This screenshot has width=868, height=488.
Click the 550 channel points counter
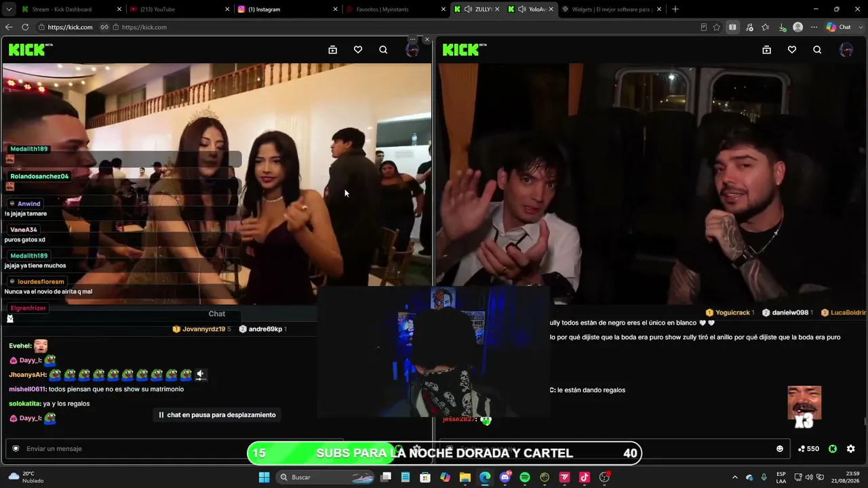pos(808,449)
